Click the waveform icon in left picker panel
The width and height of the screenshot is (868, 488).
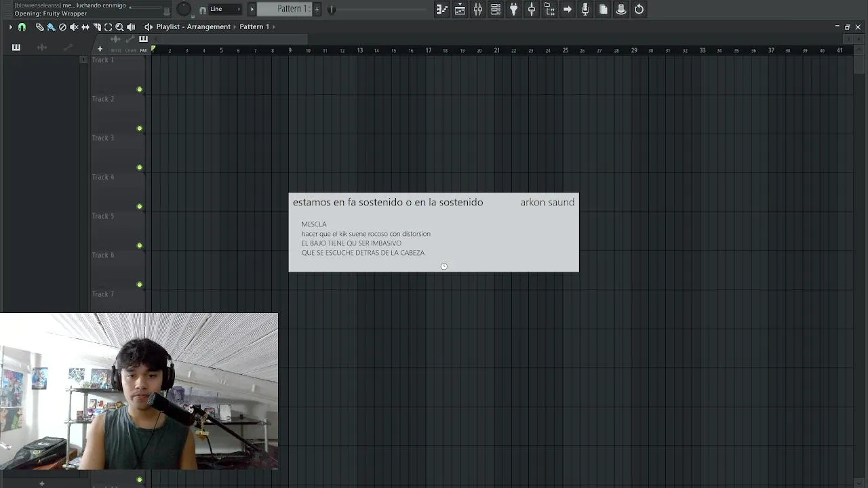pyautogui.click(x=42, y=47)
